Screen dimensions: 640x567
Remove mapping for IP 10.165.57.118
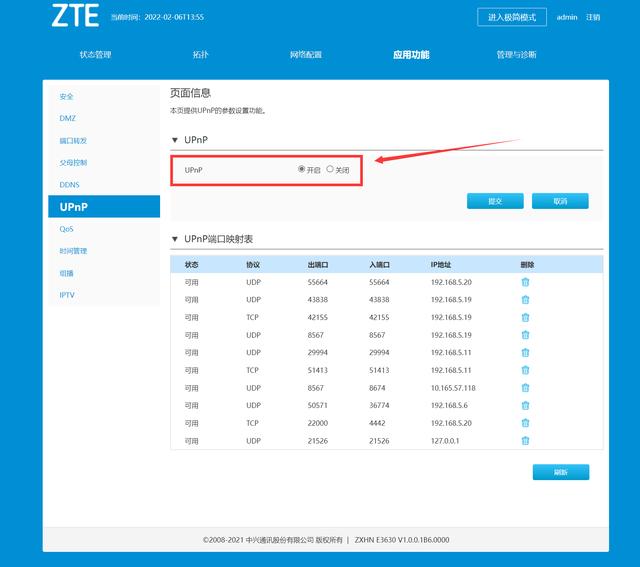(x=525, y=388)
